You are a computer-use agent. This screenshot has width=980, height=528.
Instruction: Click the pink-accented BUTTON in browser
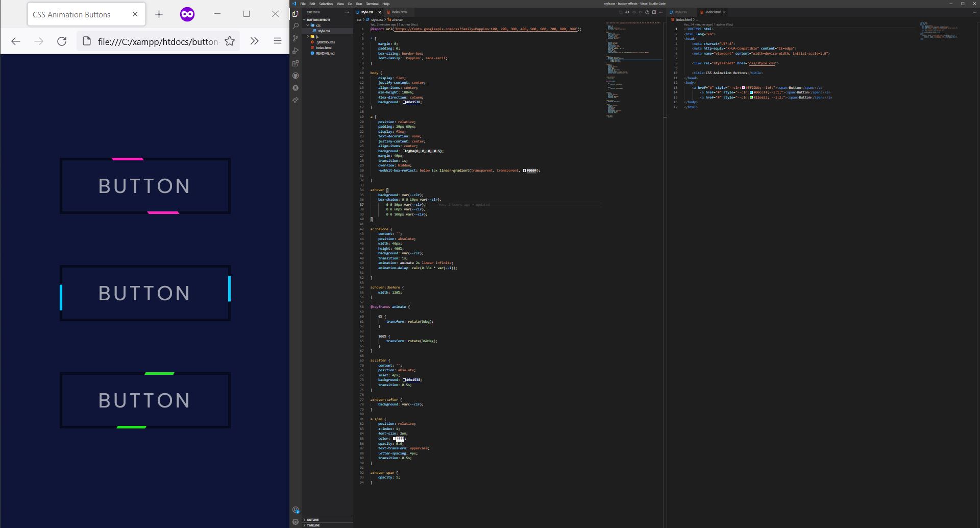(x=145, y=186)
